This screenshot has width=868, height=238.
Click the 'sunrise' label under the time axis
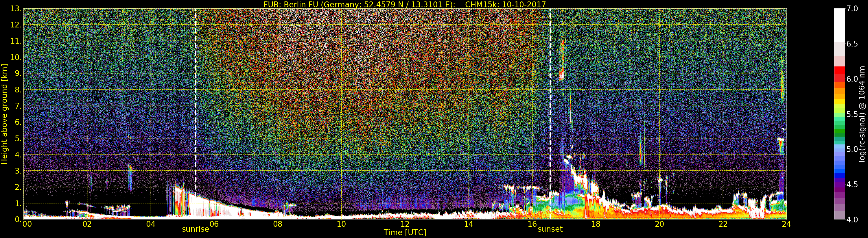196,229
